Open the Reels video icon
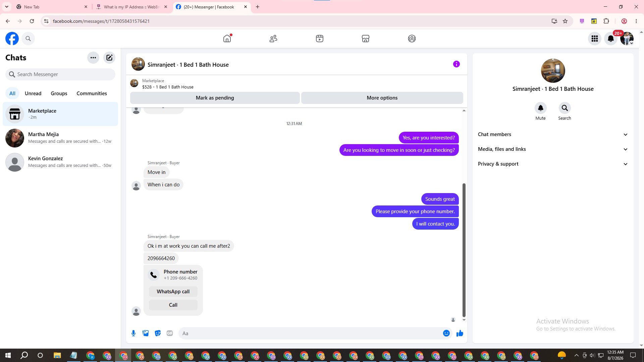The width and height of the screenshot is (644, 362). tap(320, 39)
